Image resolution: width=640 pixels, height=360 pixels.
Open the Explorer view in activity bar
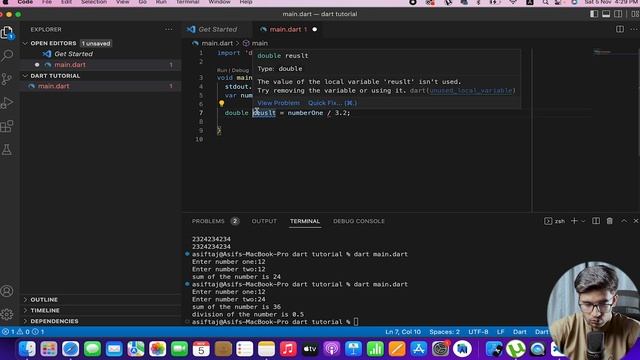(7, 33)
